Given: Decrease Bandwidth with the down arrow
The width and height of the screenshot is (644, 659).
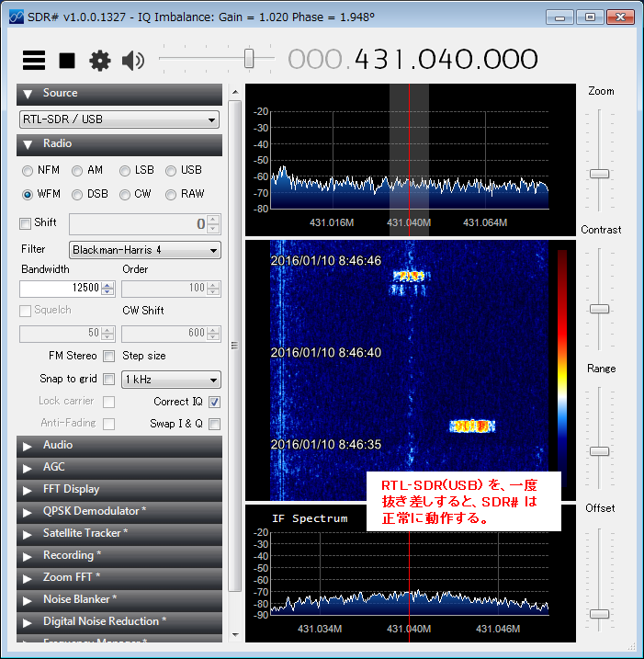Looking at the screenshot, I should (x=108, y=292).
